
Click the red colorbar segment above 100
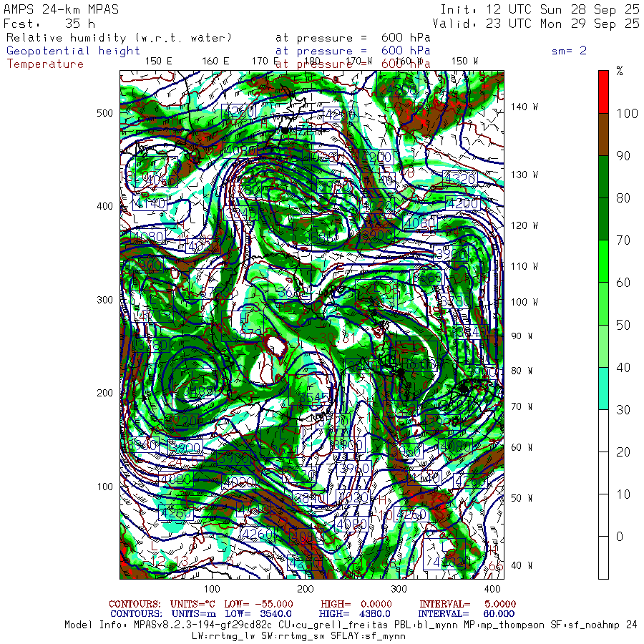603,92
